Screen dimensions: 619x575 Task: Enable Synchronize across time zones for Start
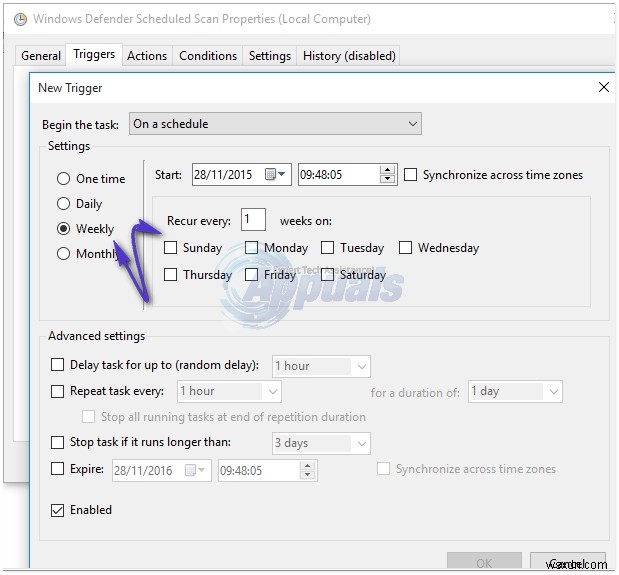click(x=411, y=174)
